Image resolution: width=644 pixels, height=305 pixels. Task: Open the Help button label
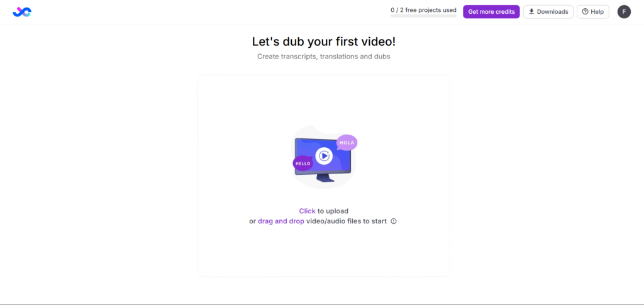tap(597, 12)
